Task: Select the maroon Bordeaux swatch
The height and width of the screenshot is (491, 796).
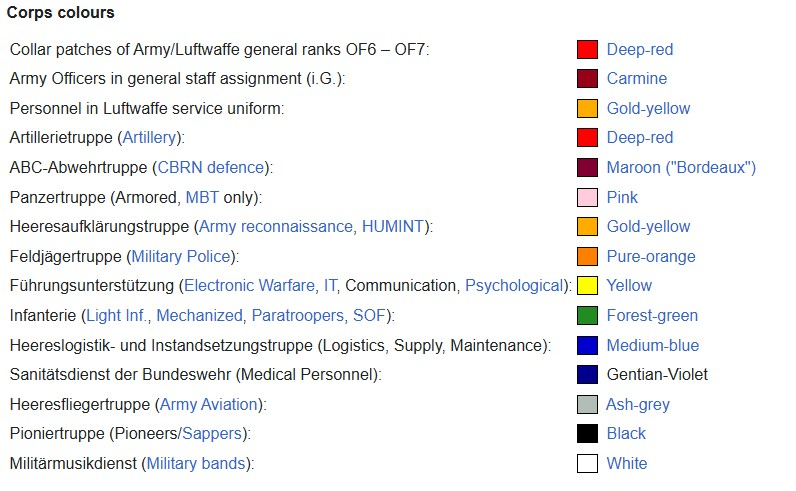Action: click(x=587, y=168)
